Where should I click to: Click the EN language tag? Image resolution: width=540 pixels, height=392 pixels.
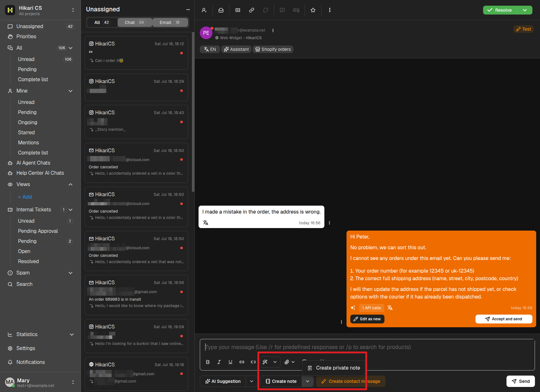coord(210,49)
